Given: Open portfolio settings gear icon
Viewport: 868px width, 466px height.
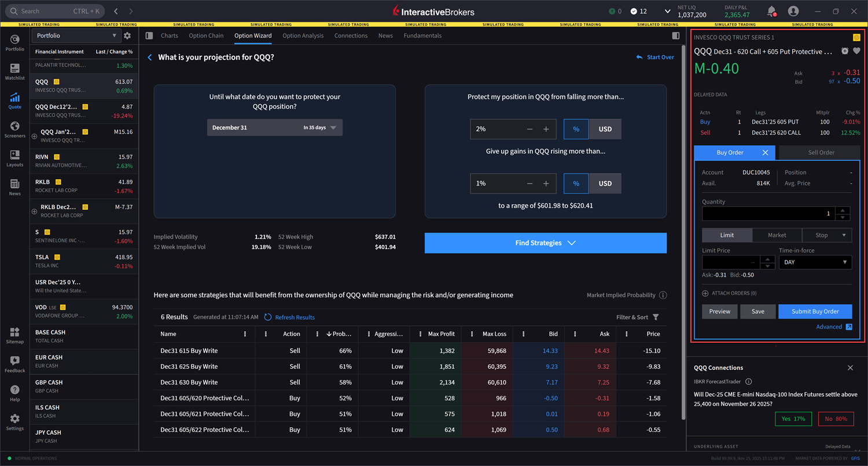Looking at the screenshot, I should (x=127, y=36).
